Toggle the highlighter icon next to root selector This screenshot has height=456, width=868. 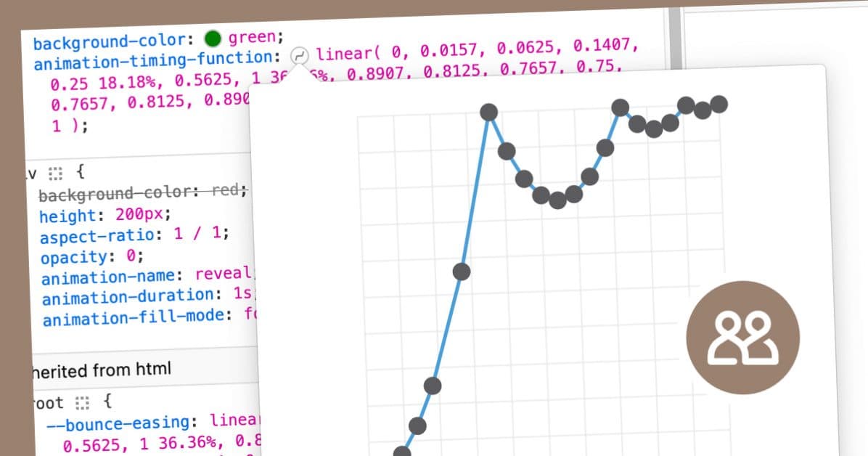(x=83, y=403)
